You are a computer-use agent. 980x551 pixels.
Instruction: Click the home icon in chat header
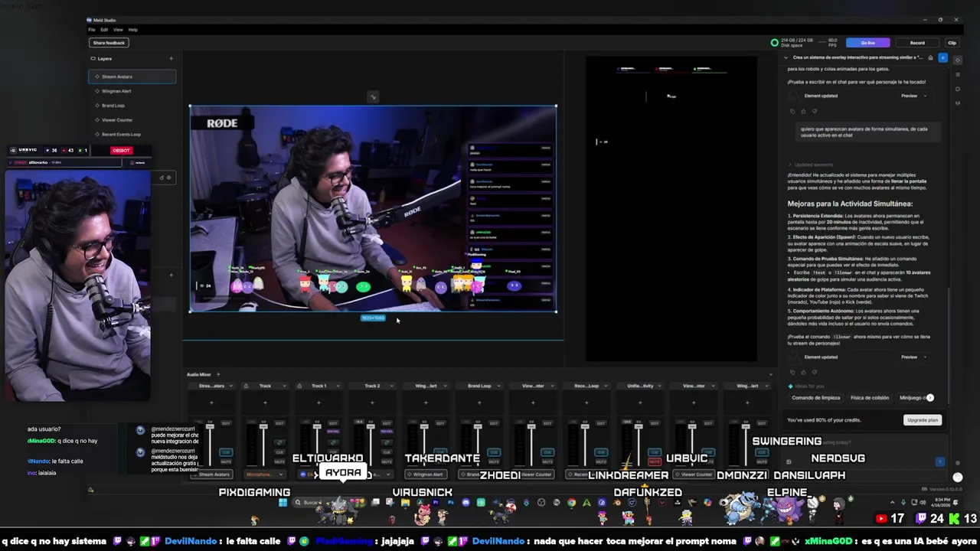click(930, 57)
